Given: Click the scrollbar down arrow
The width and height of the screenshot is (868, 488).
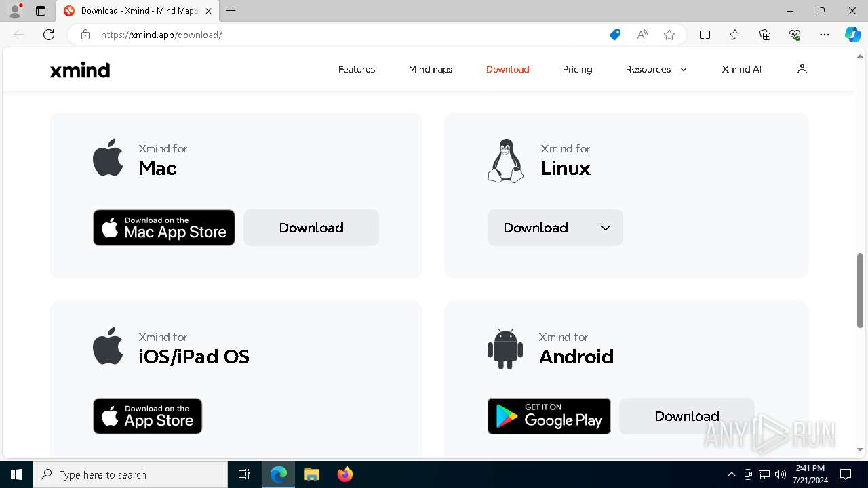Looking at the screenshot, I should [861, 450].
